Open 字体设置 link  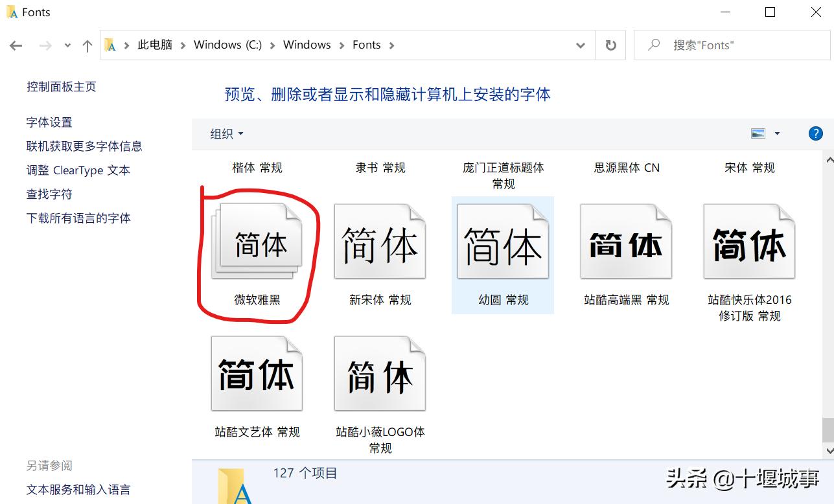click(49, 122)
